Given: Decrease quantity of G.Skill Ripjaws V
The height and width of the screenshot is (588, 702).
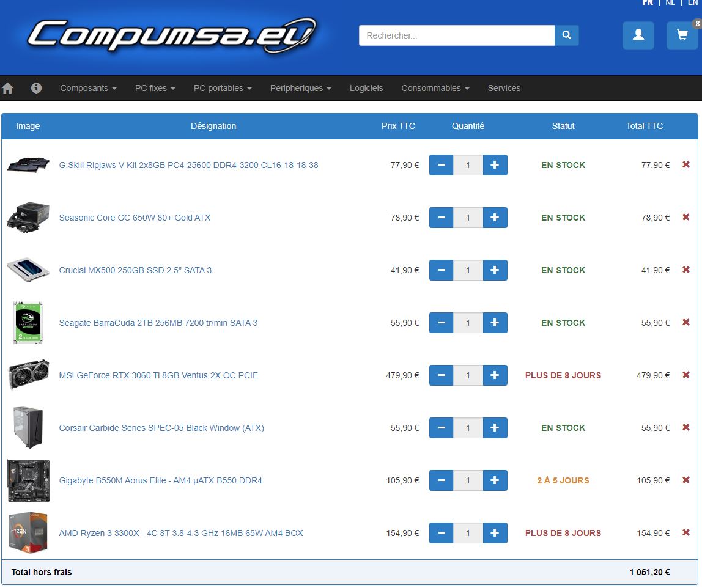Looking at the screenshot, I should point(442,165).
